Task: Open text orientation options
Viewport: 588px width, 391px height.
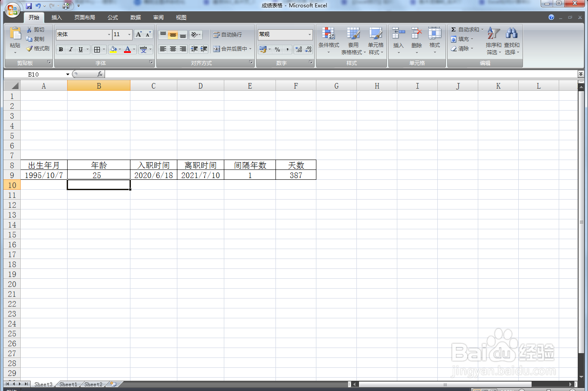Action: pyautogui.click(x=196, y=34)
